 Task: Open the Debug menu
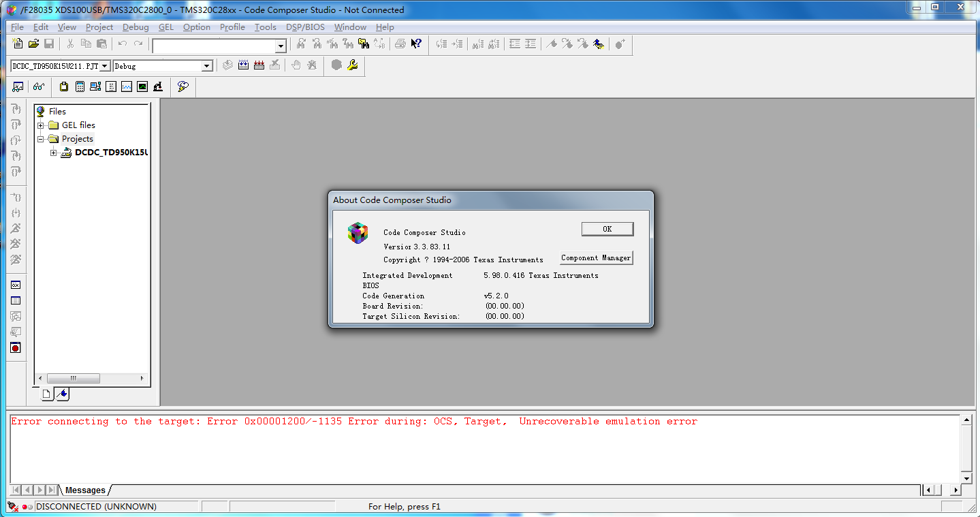point(136,27)
